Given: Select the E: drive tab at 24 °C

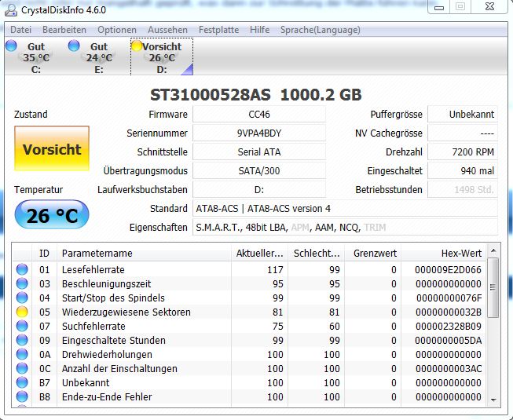Looking at the screenshot, I should pyautogui.click(x=99, y=57).
